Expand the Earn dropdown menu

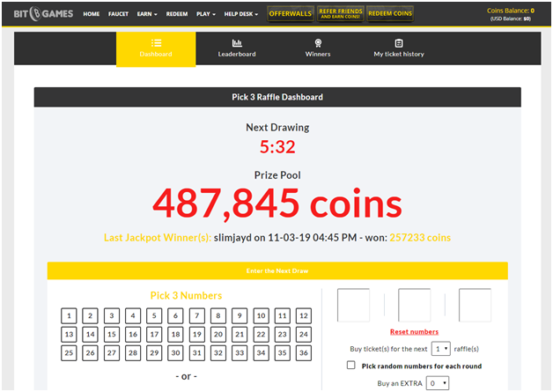coord(147,14)
